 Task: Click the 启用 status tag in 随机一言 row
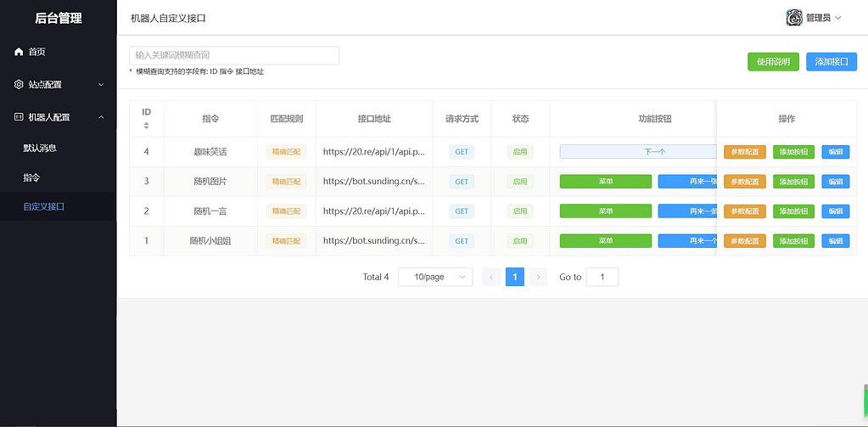pos(520,211)
